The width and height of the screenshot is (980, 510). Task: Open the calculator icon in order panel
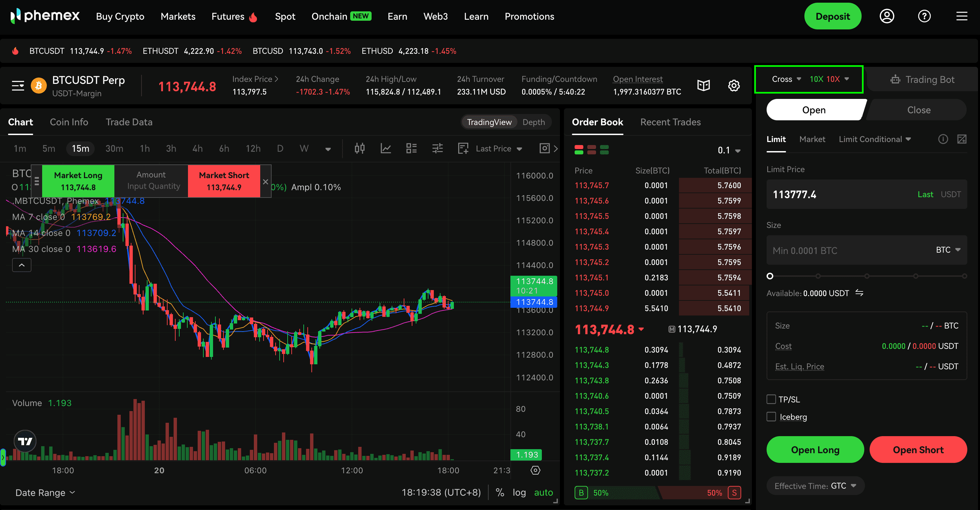click(962, 139)
